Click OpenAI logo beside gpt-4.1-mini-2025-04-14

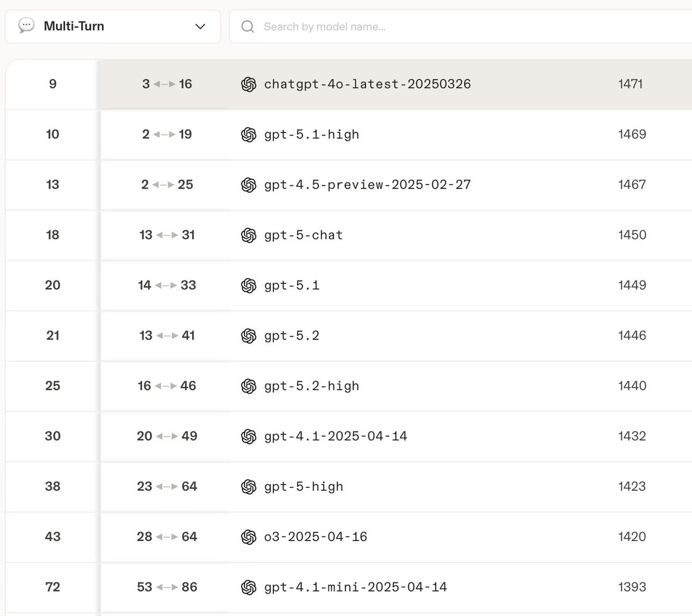click(x=249, y=587)
